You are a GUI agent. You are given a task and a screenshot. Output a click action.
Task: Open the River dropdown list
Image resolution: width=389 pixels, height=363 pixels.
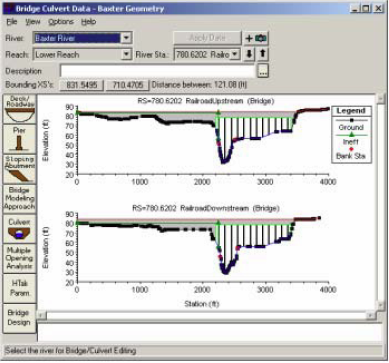126,38
